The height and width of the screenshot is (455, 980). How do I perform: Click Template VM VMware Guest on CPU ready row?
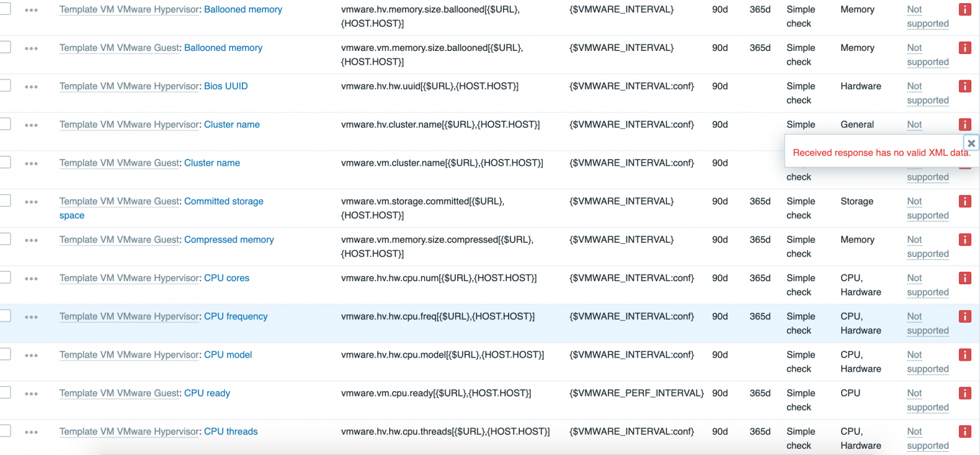click(x=120, y=393)
